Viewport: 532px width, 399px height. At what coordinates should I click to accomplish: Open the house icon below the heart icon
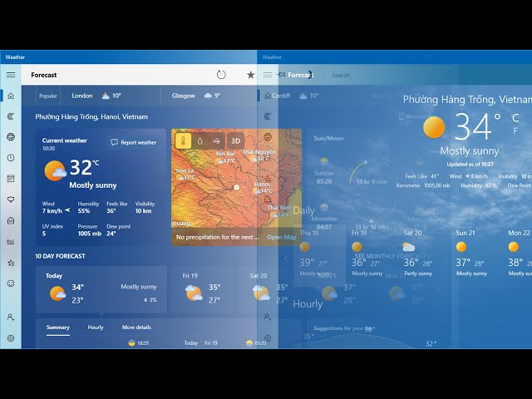click(x=11, y=220)
